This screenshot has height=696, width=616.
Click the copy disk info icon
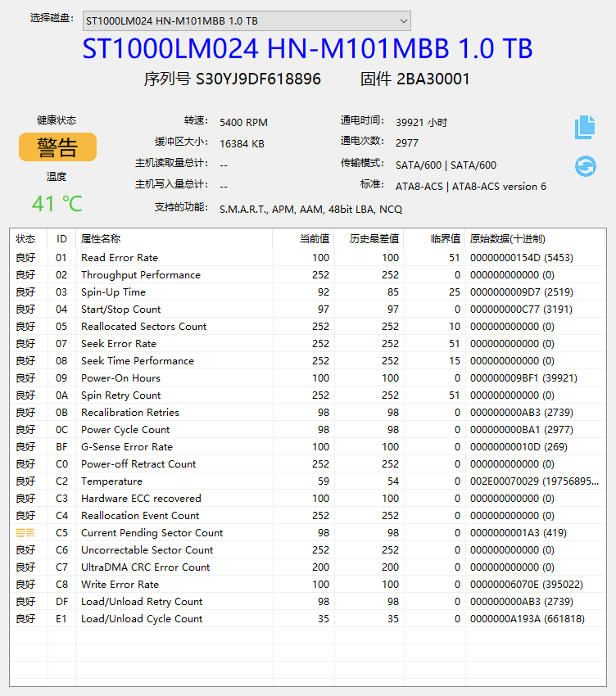tap(585, 126)
